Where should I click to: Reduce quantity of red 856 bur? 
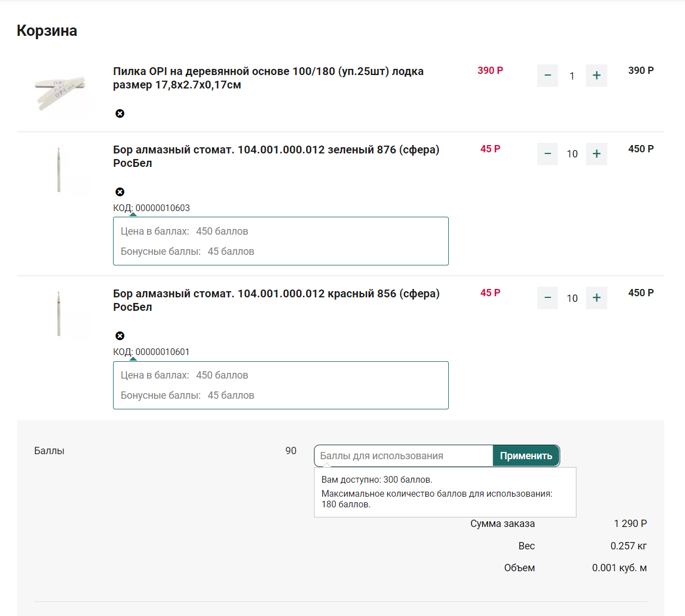[547, 298]
